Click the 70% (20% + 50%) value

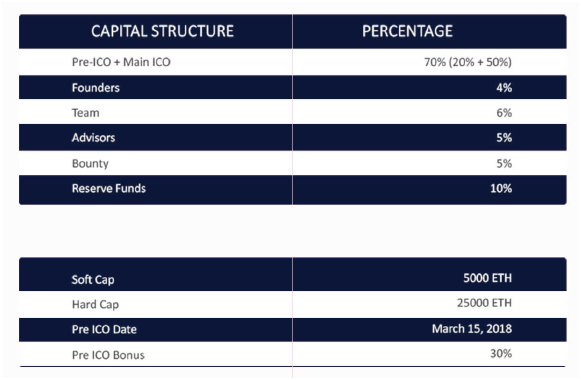pyautogui.click(x=468, y=62)
